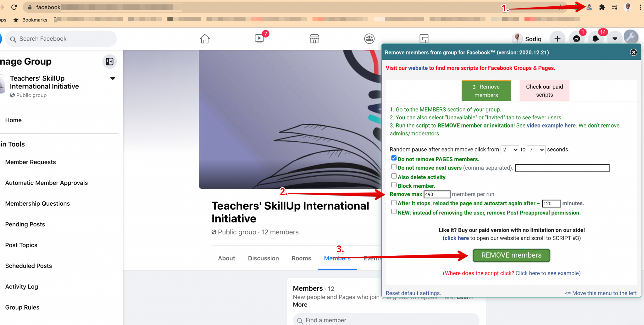The image size is (644, 325).
Task: Go to Facebook home feed icon
Action: click(x=205, y=38)
